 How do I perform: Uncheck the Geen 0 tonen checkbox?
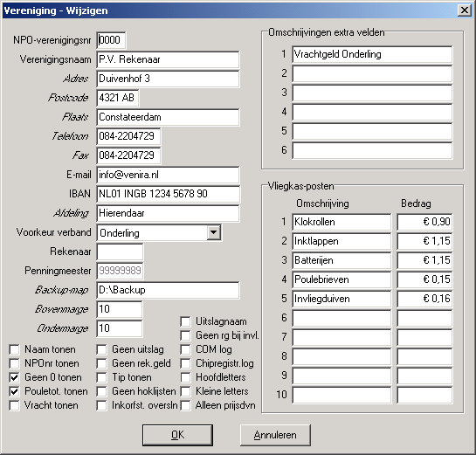tap(14, 377)
